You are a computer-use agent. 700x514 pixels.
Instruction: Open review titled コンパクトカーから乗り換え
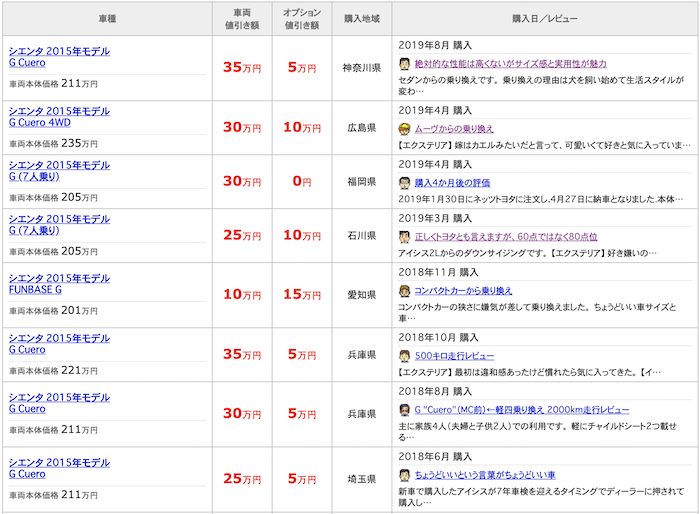tap(463, 291)
